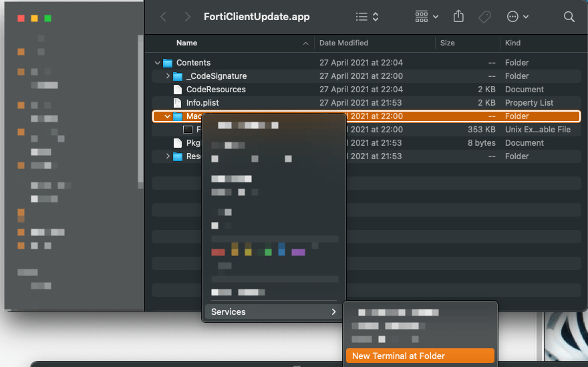Select the CodeResources document icon
This screenshot has width=588, height=367.
coord(178,90)
